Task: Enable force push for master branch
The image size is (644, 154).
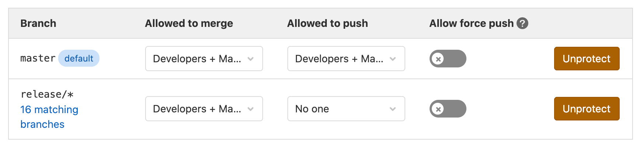Action: 448,59
